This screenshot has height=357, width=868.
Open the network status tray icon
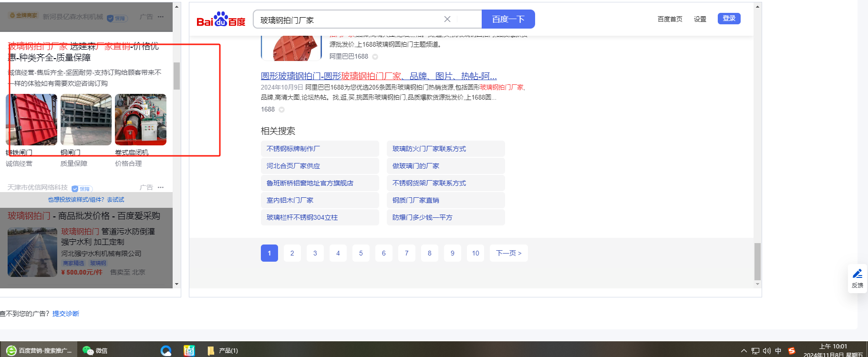755,351
